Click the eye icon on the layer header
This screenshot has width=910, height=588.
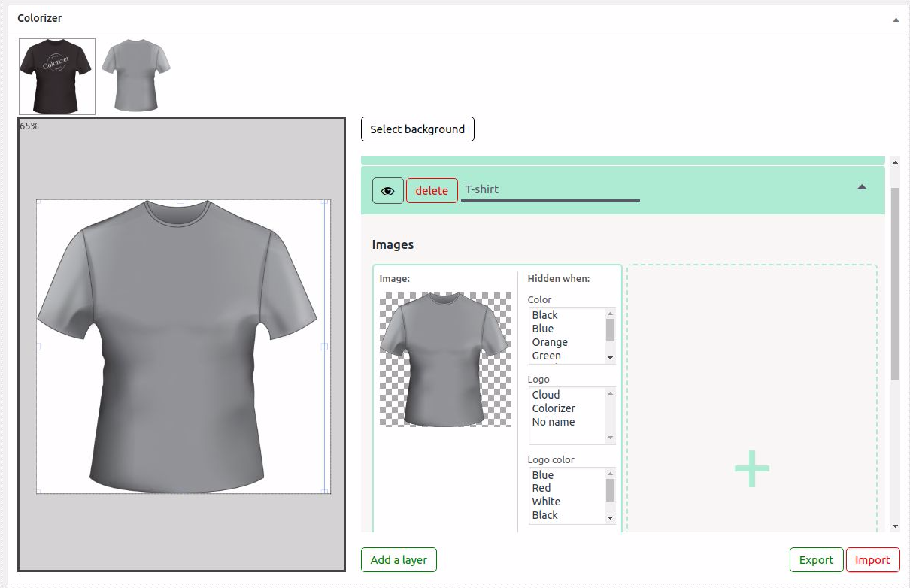pyautogui.click(x=387, y=190)
